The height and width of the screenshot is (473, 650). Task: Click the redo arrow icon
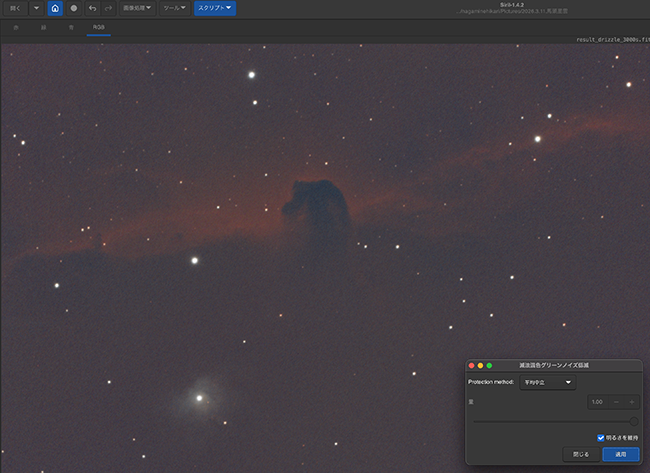click(107, 8)
